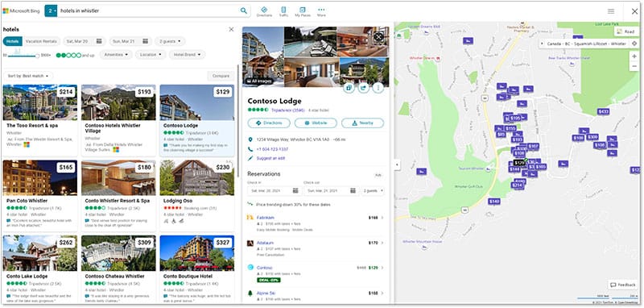Image resolution: width=644 pixels, height=308 pixels.
Task: Select the $140 hotel map pin
Action: pyautogui.click(x=494, y=201)
